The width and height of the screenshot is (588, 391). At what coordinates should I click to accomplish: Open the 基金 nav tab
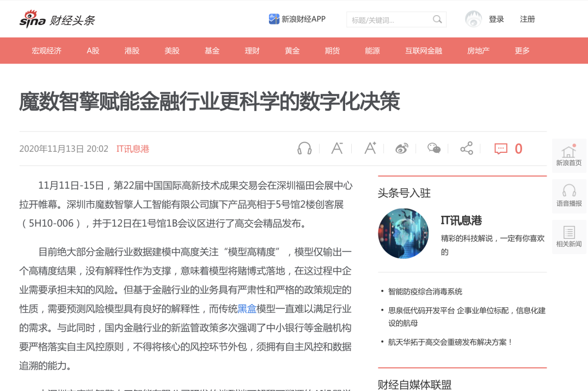click(x=212, y=51)
